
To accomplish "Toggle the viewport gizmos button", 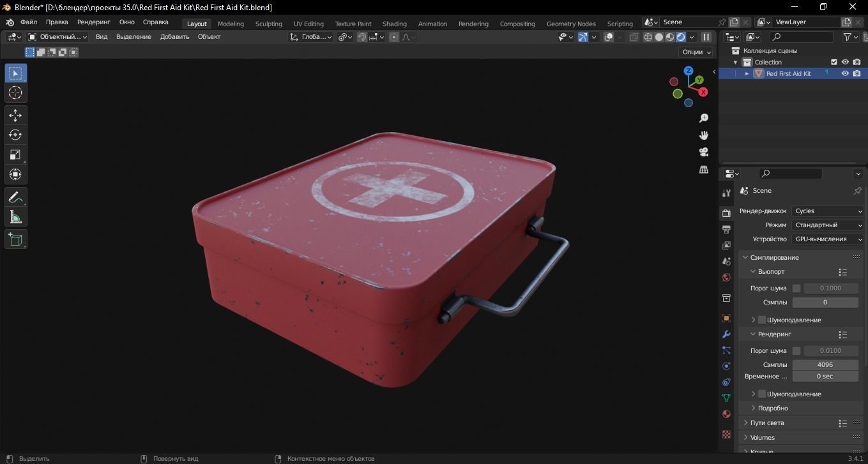I will pos(583,37).
